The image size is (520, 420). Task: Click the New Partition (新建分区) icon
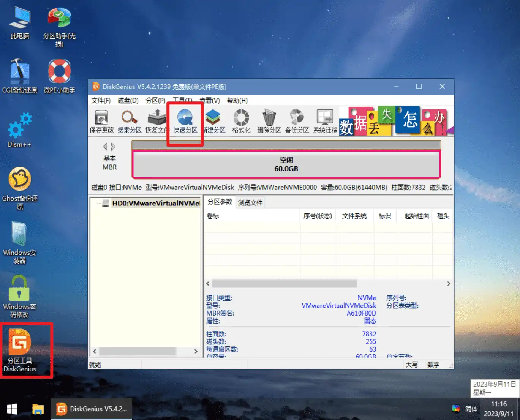point(214,122)
